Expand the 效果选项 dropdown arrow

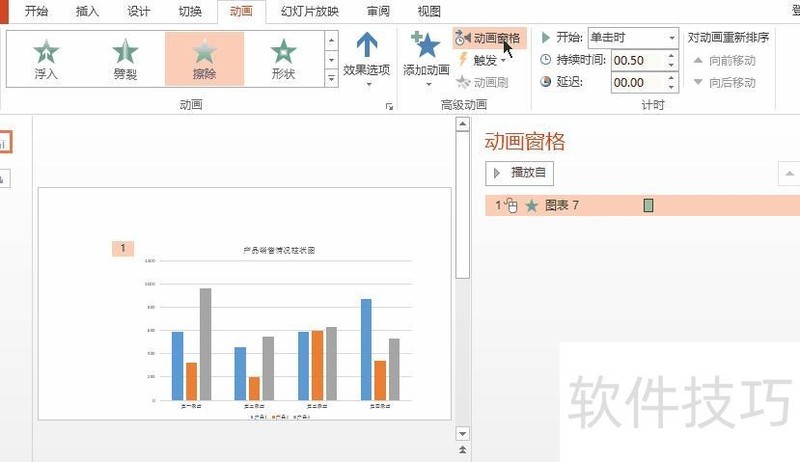(x=369, y=84)
